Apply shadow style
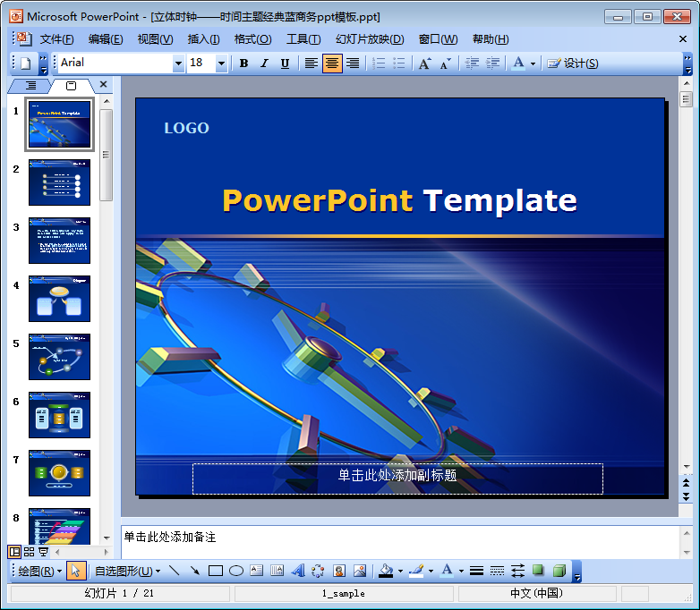The height and width of the screenshot is (610, 700). 538,571
